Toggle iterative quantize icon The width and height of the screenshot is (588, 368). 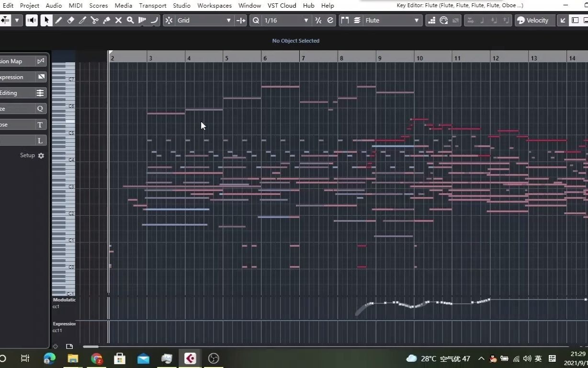318,20
